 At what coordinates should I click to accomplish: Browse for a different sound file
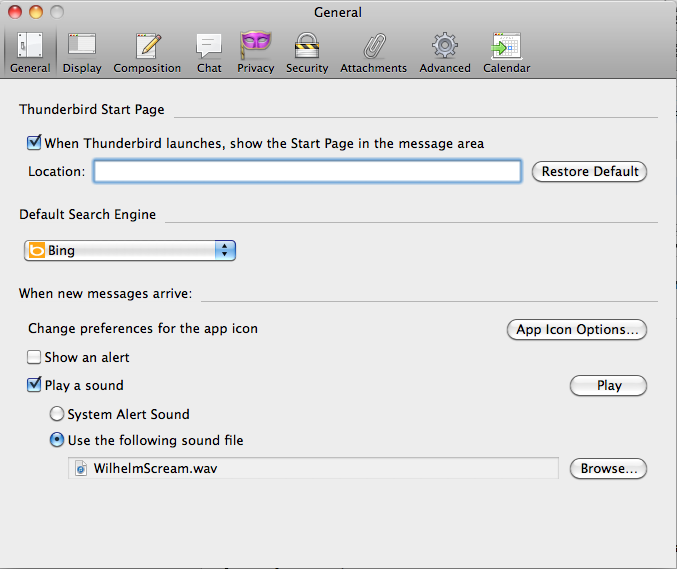pyautogui.click(x=608, y=468)
